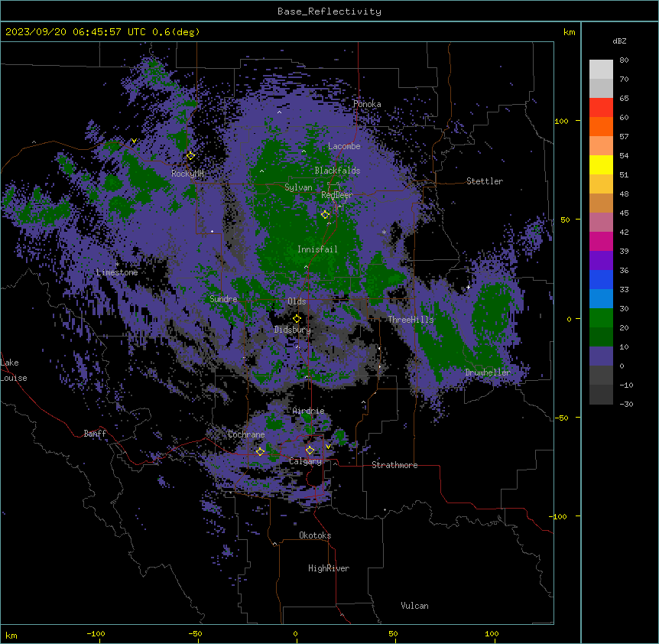659x644 pixels.
Task: Click the Base_Reflectivity title
Action: pyautogui.click(x=329, y=11)
